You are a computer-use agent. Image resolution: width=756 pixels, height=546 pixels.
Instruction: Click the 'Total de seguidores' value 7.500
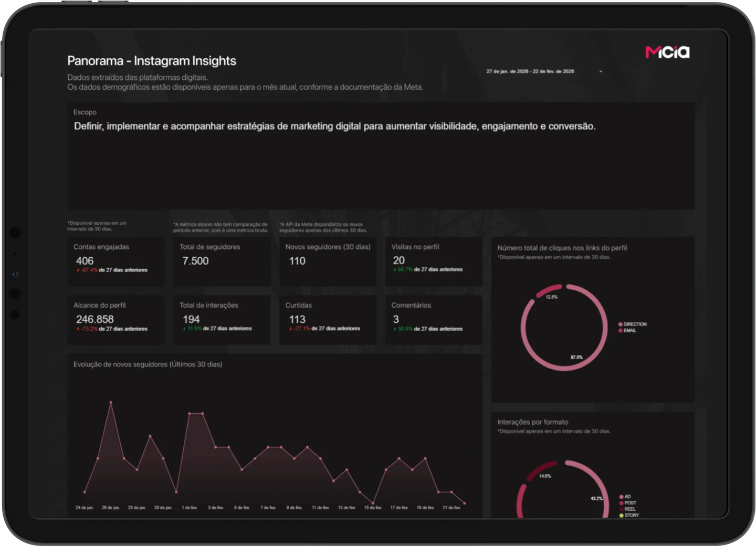[195, 261]
